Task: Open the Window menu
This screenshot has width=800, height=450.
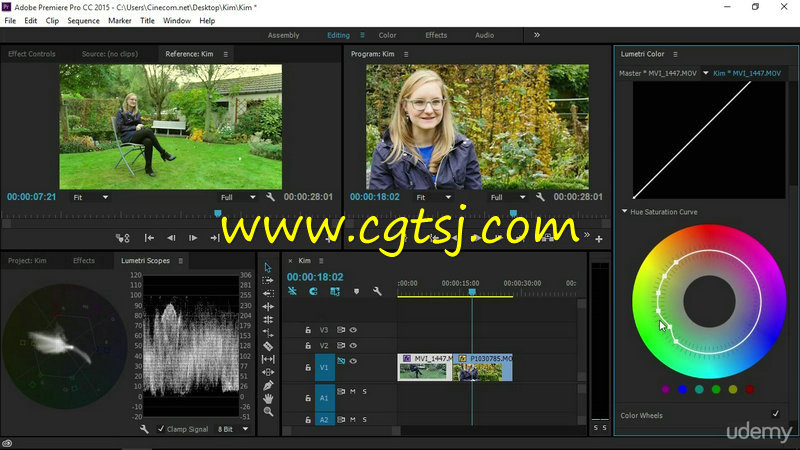Action: click(177, 21)
